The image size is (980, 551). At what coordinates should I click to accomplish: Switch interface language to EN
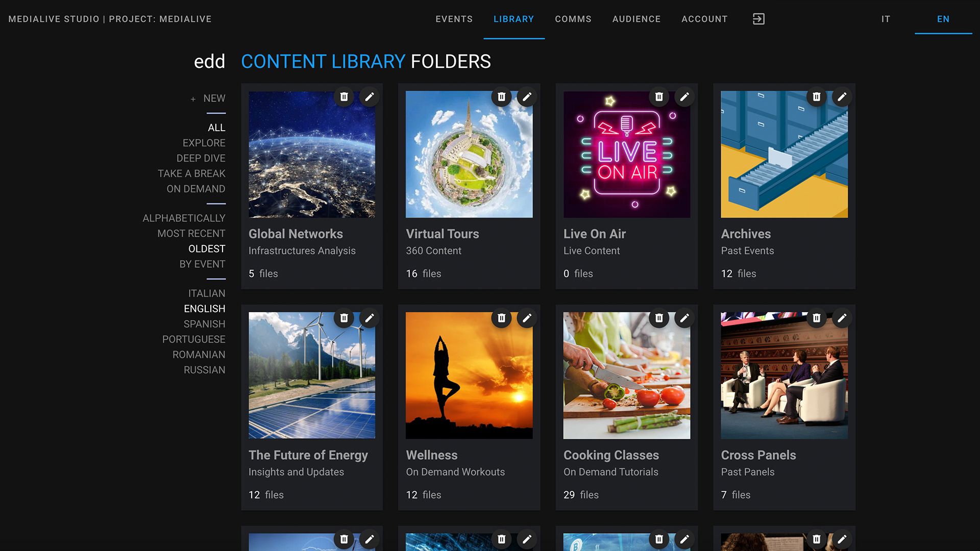click(x=943, y=19)
